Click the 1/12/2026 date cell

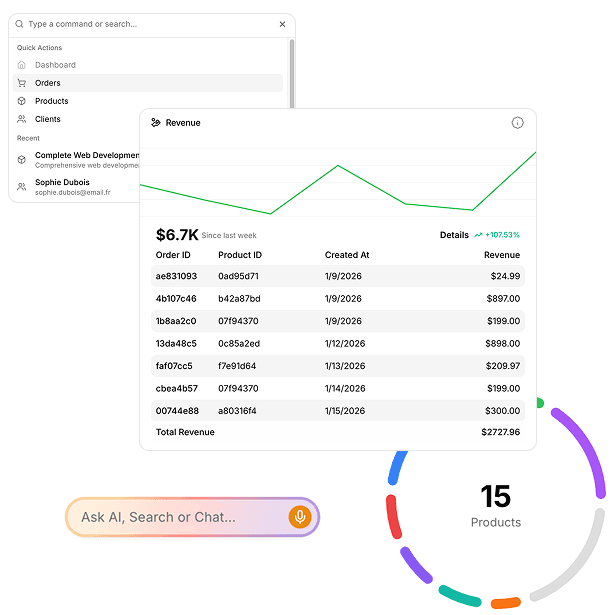pos(345,344)
